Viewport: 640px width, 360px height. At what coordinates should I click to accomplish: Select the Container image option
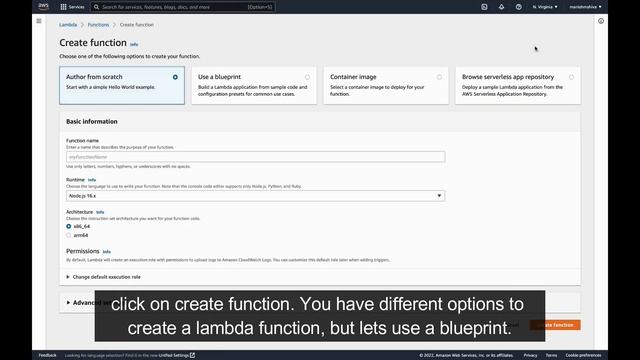tap(386, 85)
